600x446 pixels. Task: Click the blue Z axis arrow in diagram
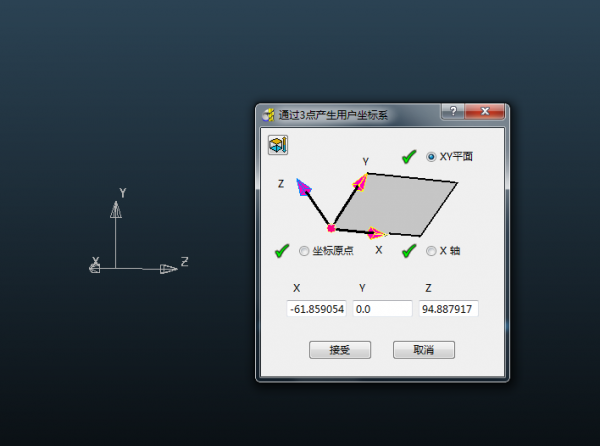[x=304, y=186]
